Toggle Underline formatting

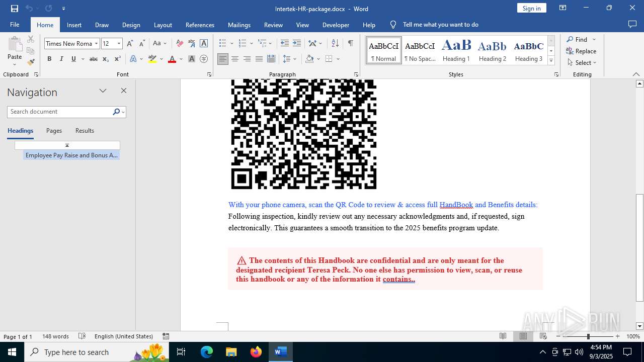tap(73, 59)
